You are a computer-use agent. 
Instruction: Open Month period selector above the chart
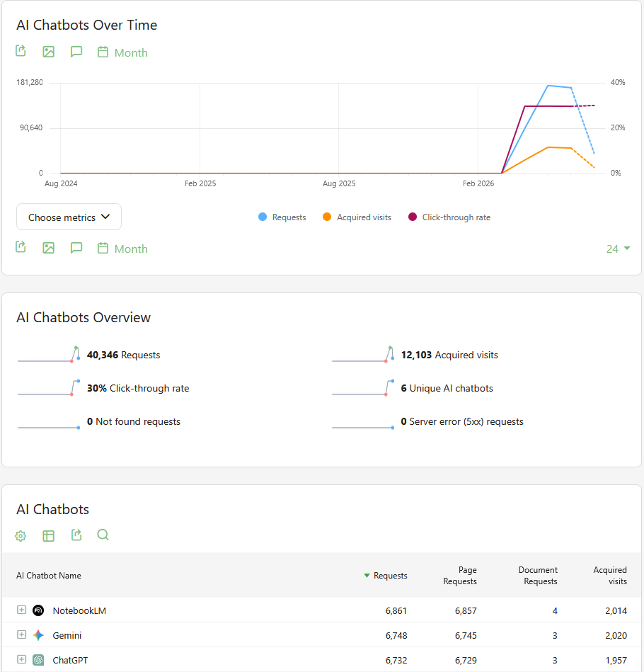(x=122, y=52)
